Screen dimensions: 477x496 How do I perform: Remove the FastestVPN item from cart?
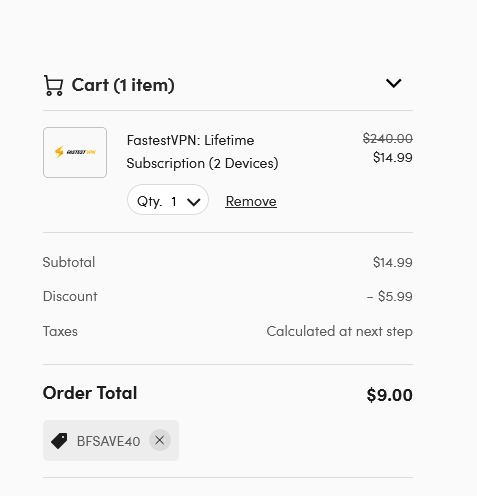(251, 201)
